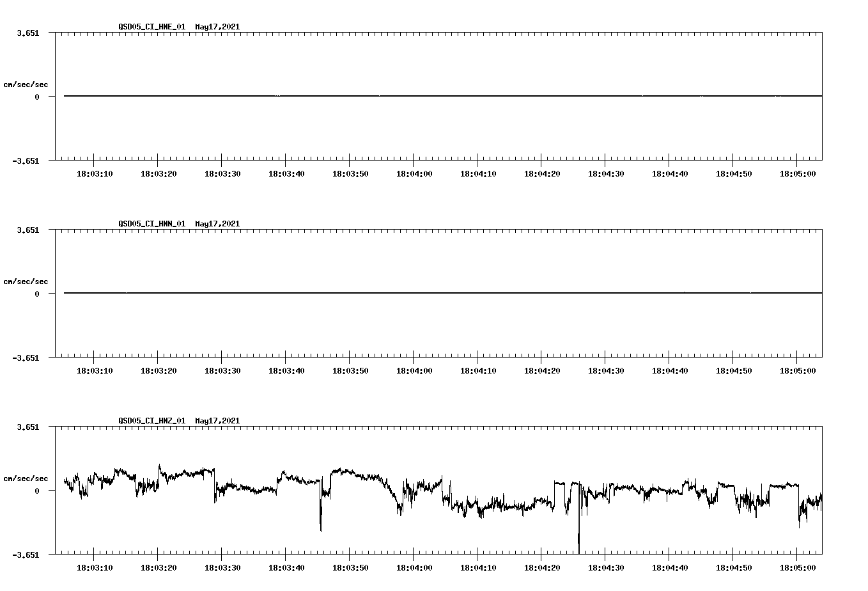Screen dimensions: 868x591
Task: Select the QSD05_CI_HNE_01 channel title
Action: pos(151,27)
